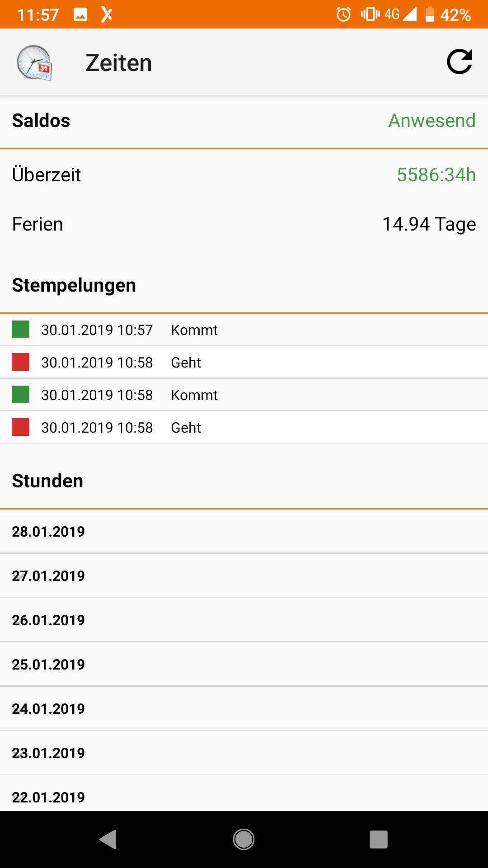Tap the Zeiten title in header
The height and width of the screenshot is (868, 488).
(119, 63)
